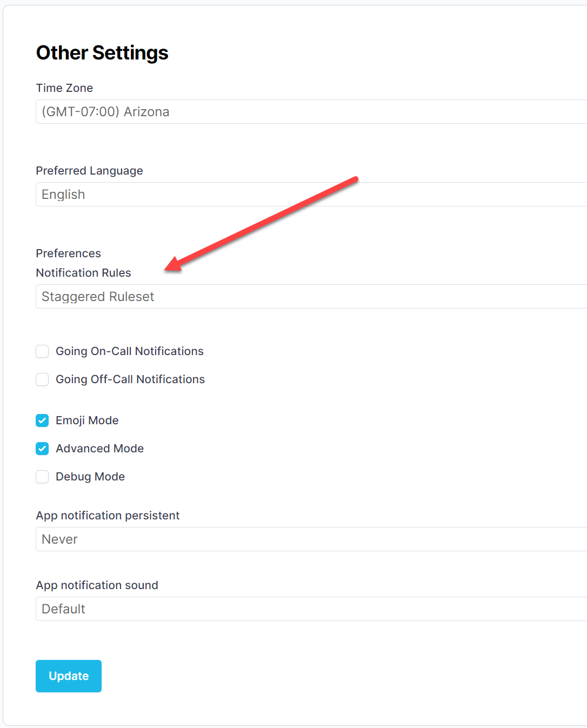Enable the Going Off-Call Notifications checkbox
This screenshot has width=587, height=728.
pyautogui.click(x=42, y=379)
